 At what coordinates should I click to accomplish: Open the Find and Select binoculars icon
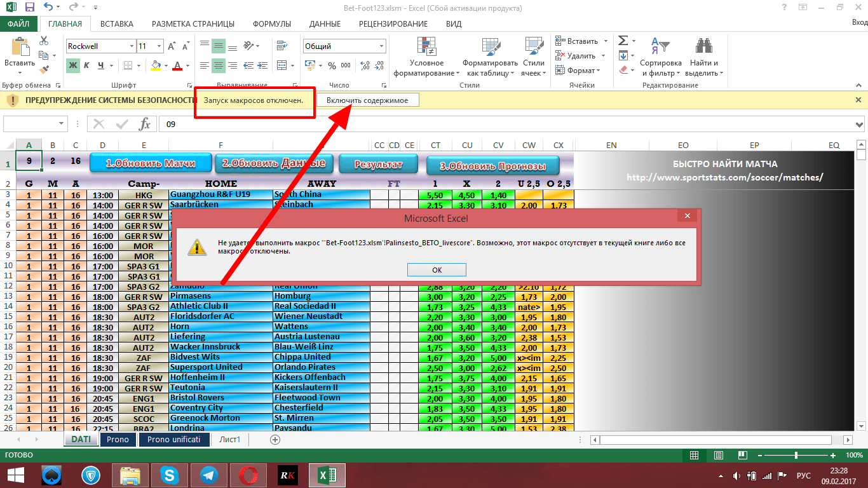[703, 46]
